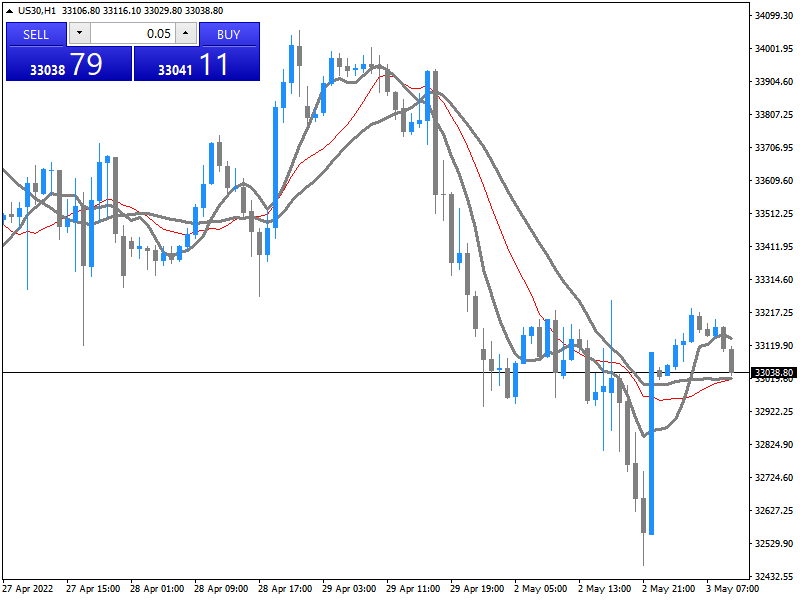The image size is (800, 600).
Task: Click the sell price 33038 79 panel
Action: (68, 65)
